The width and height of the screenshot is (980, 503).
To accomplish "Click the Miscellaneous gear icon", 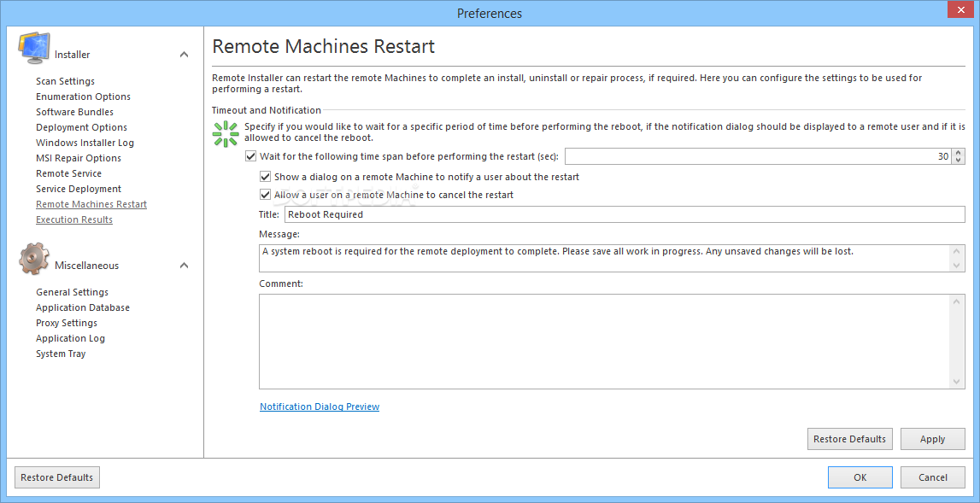I will [34, 259].
